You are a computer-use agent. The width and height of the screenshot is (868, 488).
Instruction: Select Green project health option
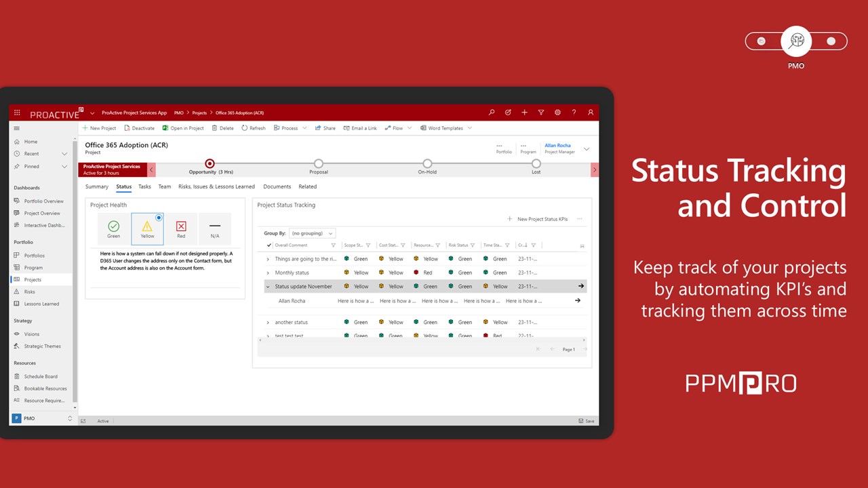114,229
